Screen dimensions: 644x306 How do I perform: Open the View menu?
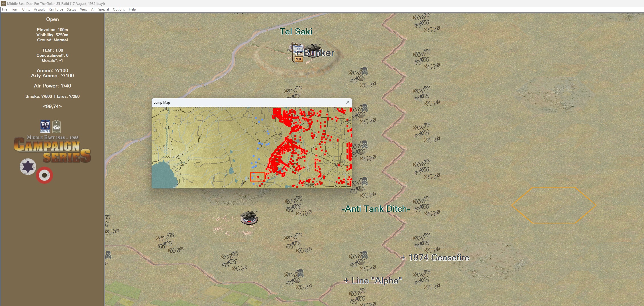[x=83, y=9]
